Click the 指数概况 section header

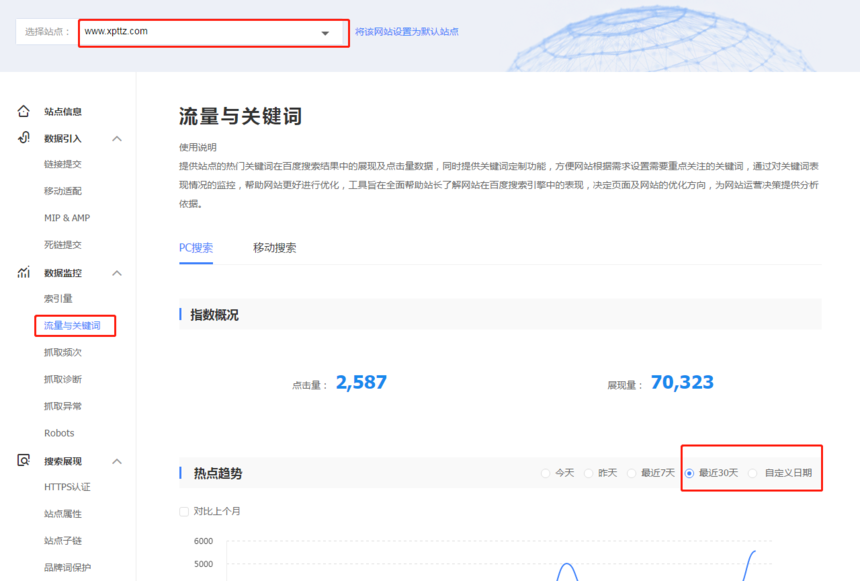(214, 315)
